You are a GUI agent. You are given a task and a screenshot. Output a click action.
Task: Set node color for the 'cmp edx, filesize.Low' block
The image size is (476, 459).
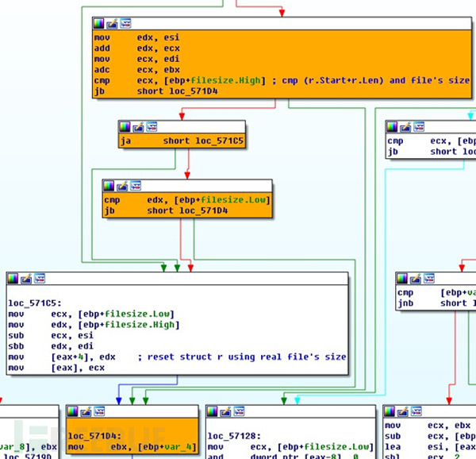point(109,186)
